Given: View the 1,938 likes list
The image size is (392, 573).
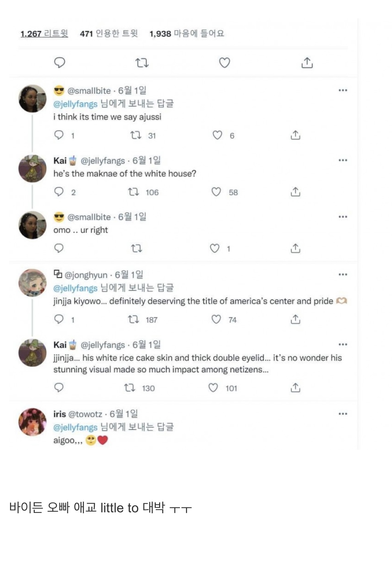Looking at the screenshot, I should pos(187,34).
